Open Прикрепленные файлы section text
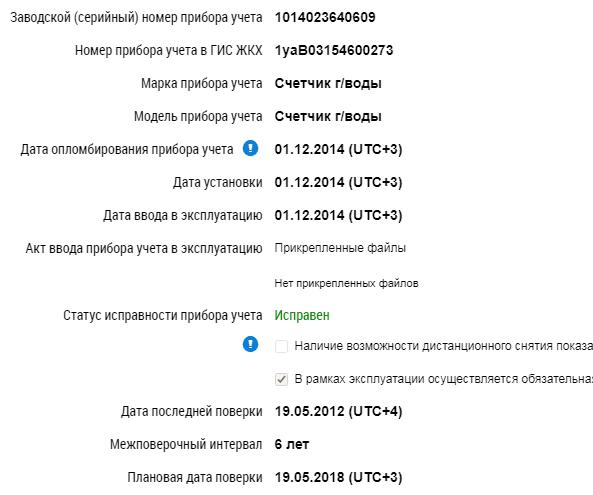 (340, 248)
